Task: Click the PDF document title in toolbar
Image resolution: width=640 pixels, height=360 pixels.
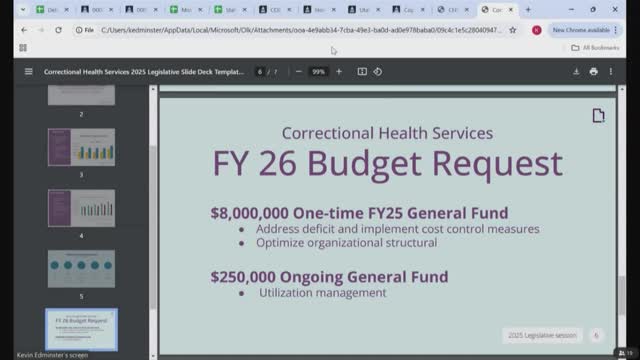Action: point(144,72)
